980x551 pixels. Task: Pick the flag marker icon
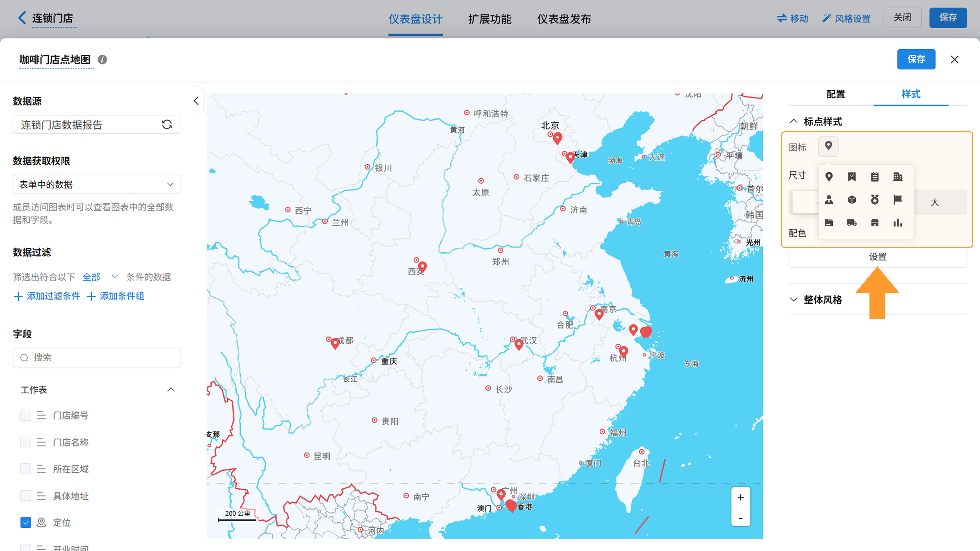[898, 199]
